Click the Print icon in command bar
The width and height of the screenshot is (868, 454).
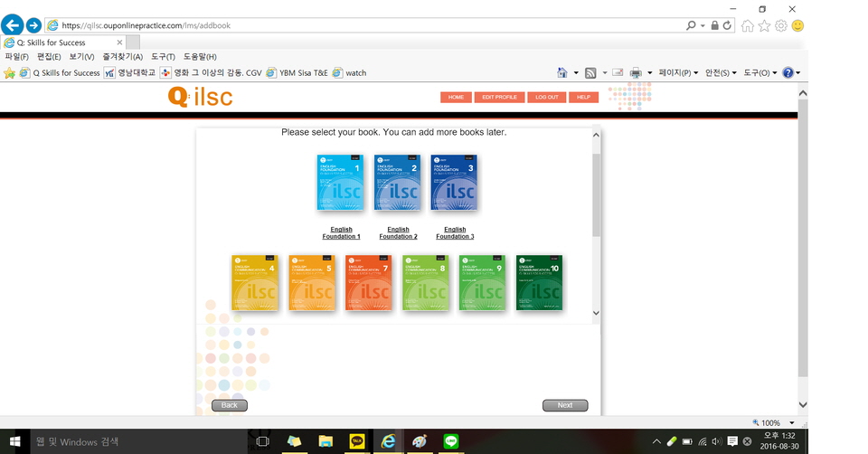636,72
